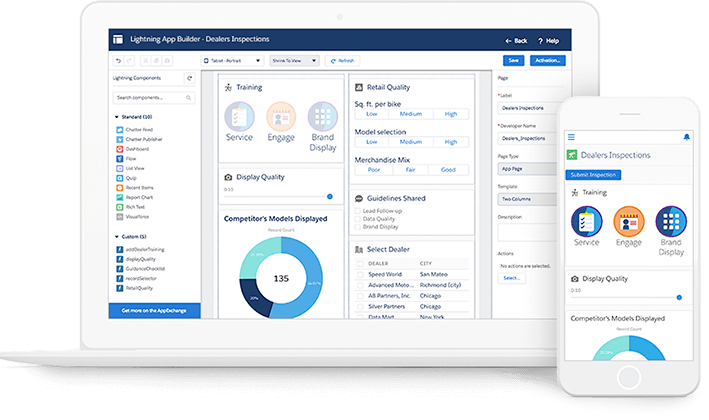709x420 pixels.
Task: Click Get more on the AppExchange
Action: click(x=154, y=311)
